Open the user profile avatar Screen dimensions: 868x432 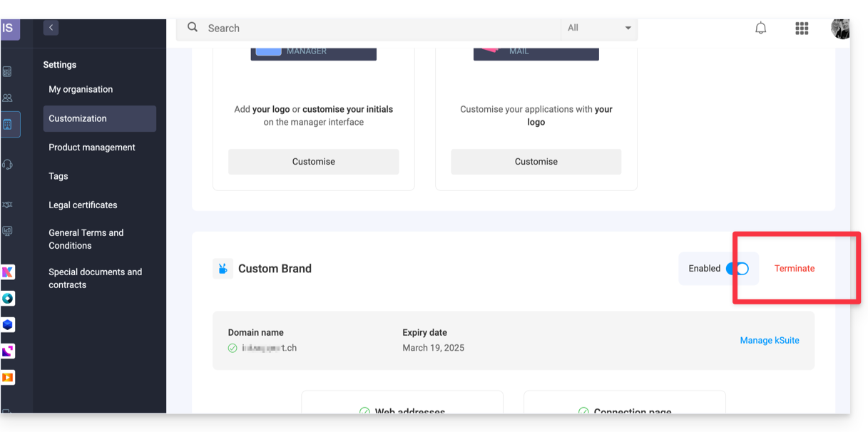coord(840,28)
